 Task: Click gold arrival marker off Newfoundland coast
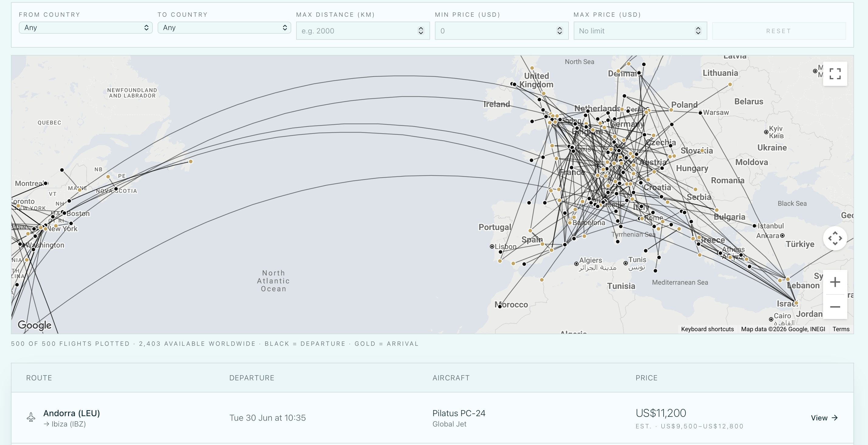click(191, 161)
